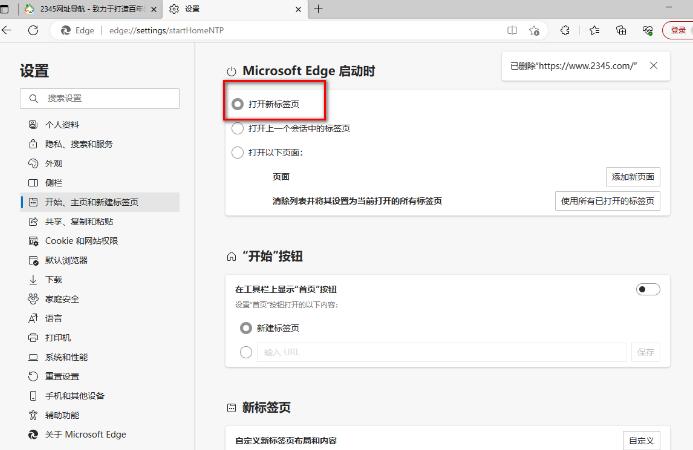The width and height of the screenshot is (693, 450).
Task: Open 家庭安全 settings
Action: tap(100, 299)
